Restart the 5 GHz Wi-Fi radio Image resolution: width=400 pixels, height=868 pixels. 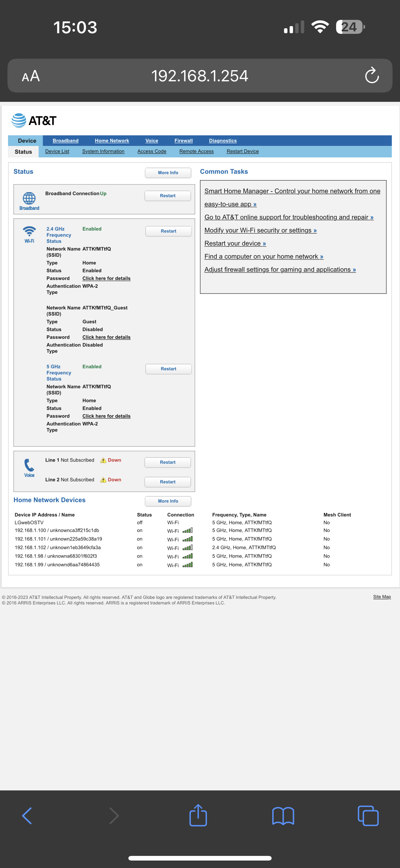(168, 369)
